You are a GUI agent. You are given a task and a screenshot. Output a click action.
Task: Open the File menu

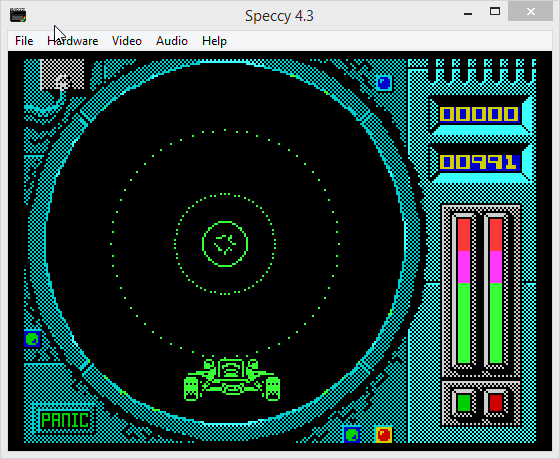[x=24, y=41]
